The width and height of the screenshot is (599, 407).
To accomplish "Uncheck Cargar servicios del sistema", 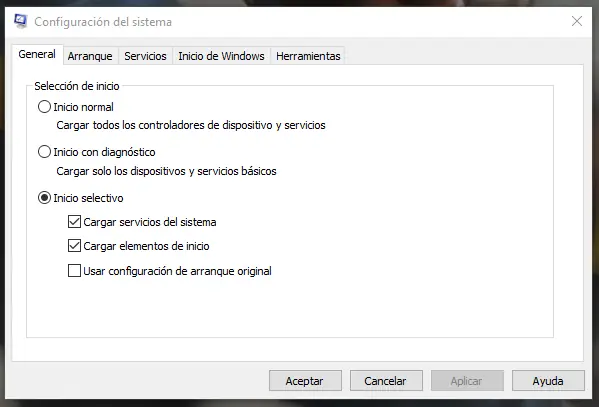I will pyautogui.click(x=74, y=222).
